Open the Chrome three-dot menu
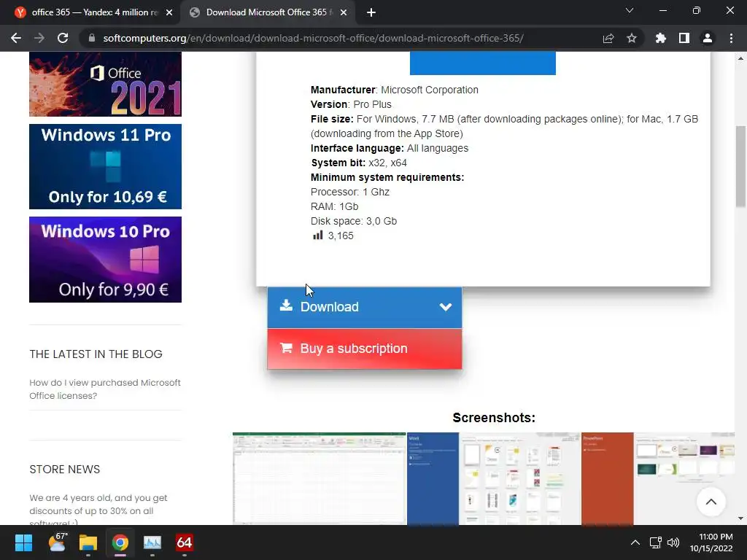 pos(731,38)
